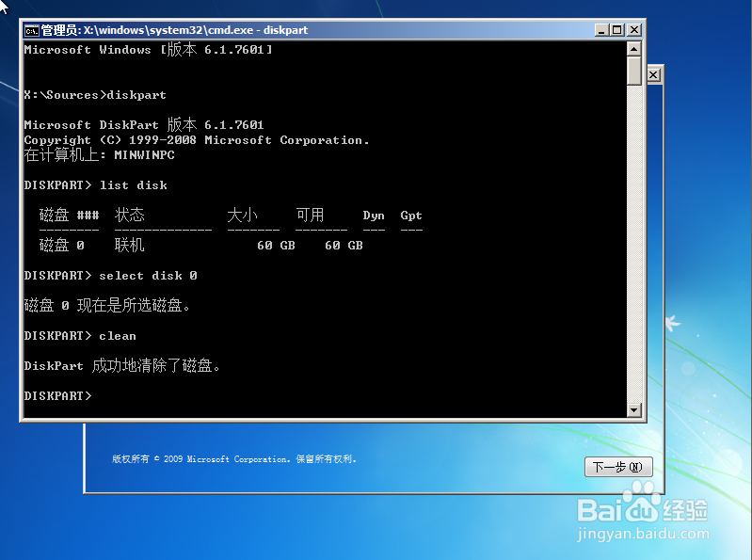This screenshot has width=752, height=560.
Task: Click the '磁盘 0' table row entry
Action: pos(61,246)
